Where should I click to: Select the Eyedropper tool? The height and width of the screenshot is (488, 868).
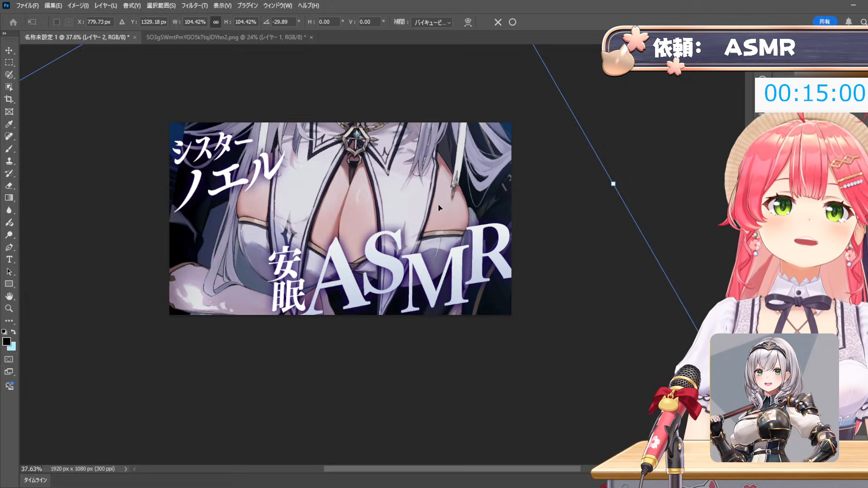click(x=9, y=124)
